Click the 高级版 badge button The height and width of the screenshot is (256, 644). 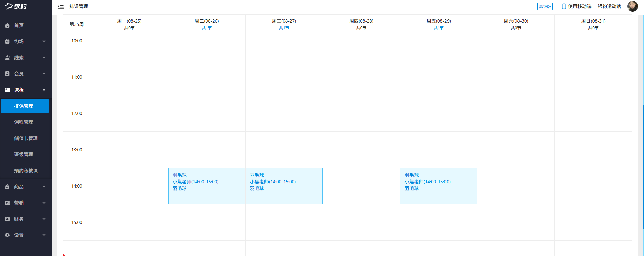[x=545, y=6]
